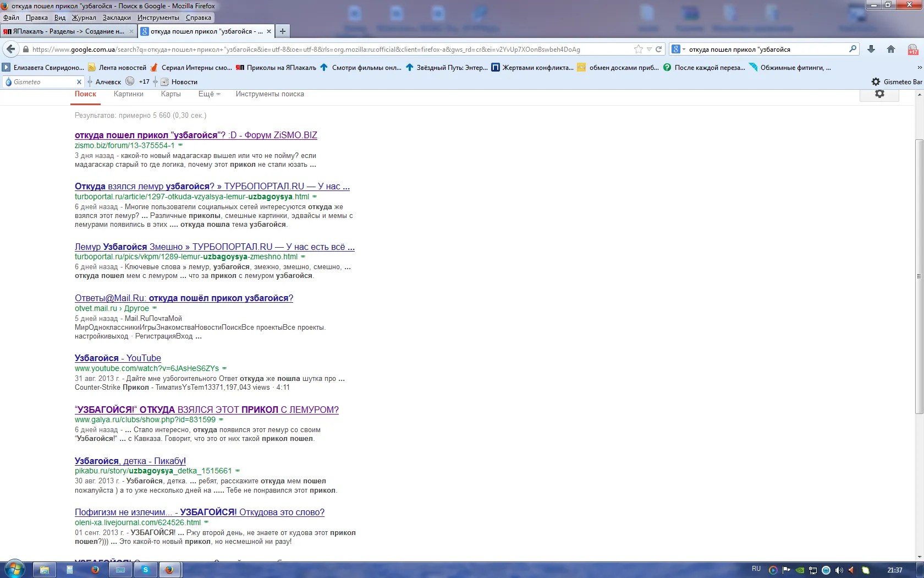Open the Лента новостей RSS bookmark

[118, 68]
